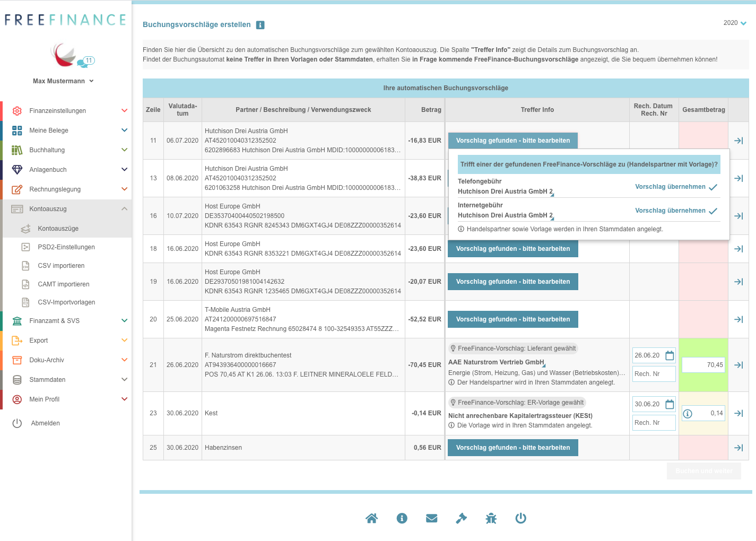
Task: Open the chat notifications bubble with 11
Action: pyautogui.click(x=86, y=62)
